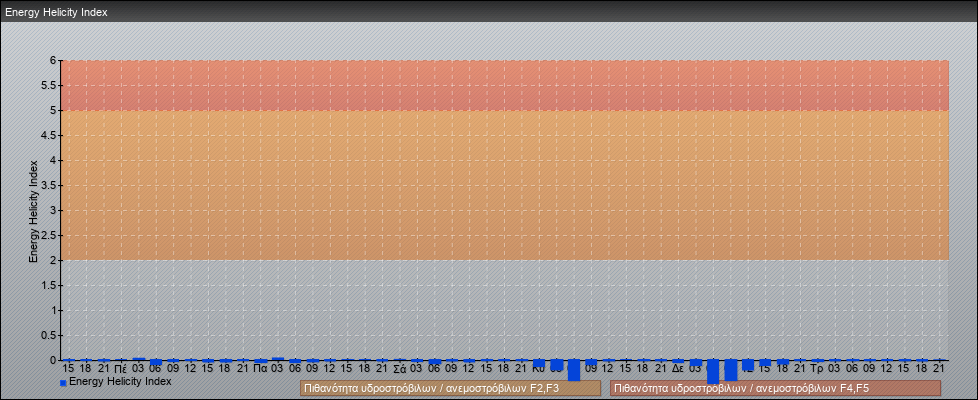Click the orange band between 2 and 5
The width and height of the screenshot is (978, 400).
tap(500, 185)
